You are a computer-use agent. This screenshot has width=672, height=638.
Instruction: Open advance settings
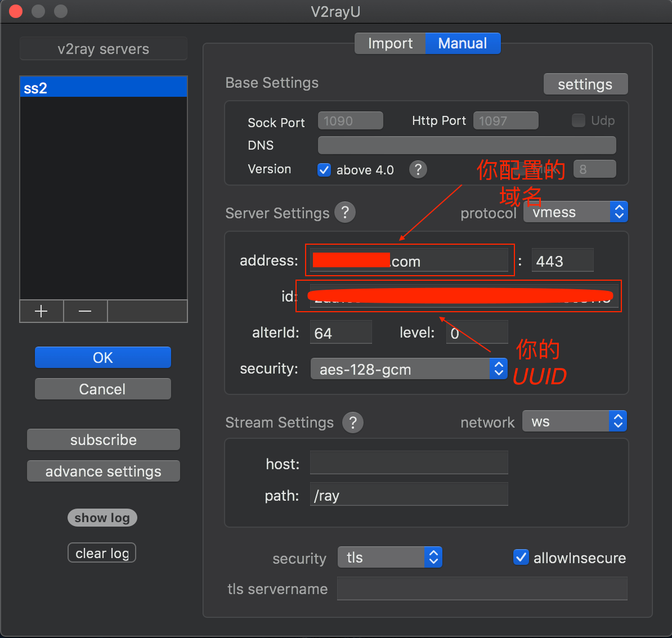[x=104, y=471]
